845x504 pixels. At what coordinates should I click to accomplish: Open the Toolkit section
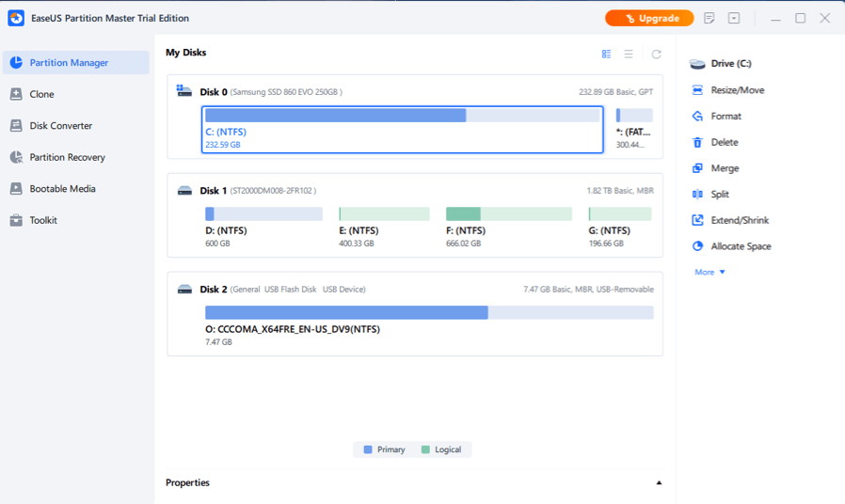pyautogui.click(x=43, y=220)
